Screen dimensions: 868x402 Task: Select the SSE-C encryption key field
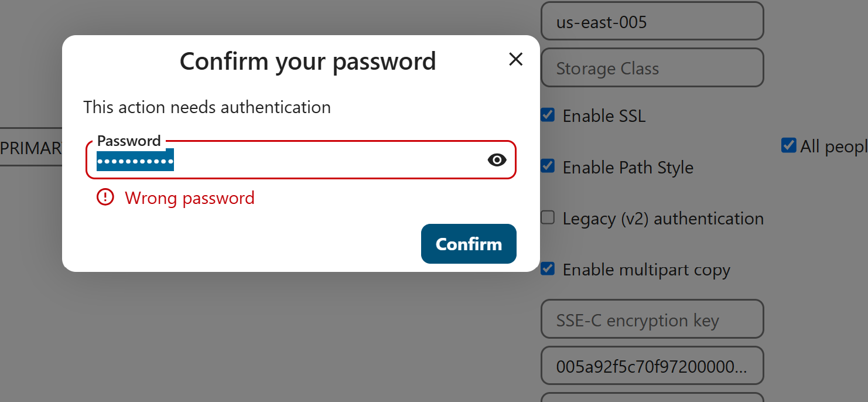[x=652, y=320]
